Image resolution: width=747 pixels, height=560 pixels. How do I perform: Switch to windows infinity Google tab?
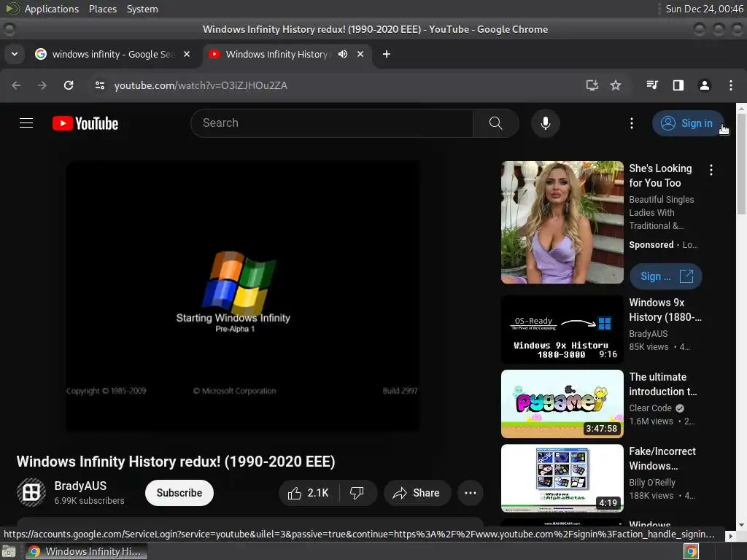coord(112,54)
